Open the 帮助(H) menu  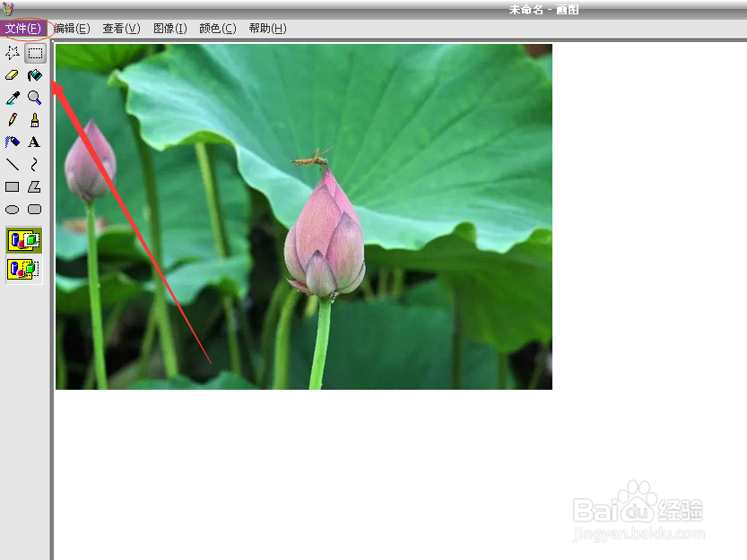click(268, 29)
